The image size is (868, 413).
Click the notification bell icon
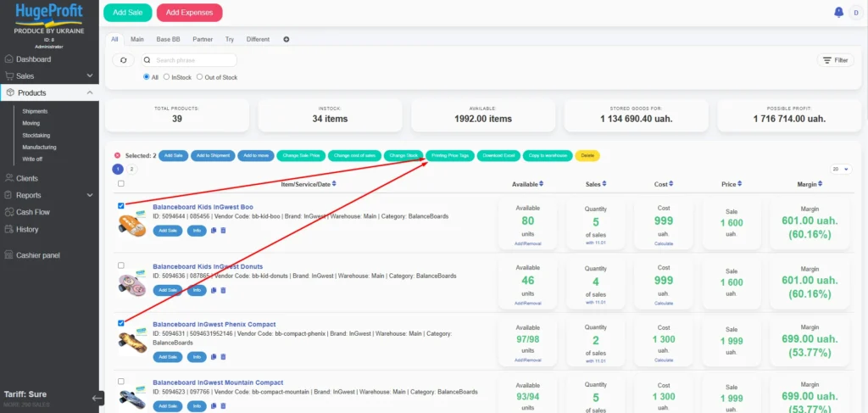(x=838, y=12)
